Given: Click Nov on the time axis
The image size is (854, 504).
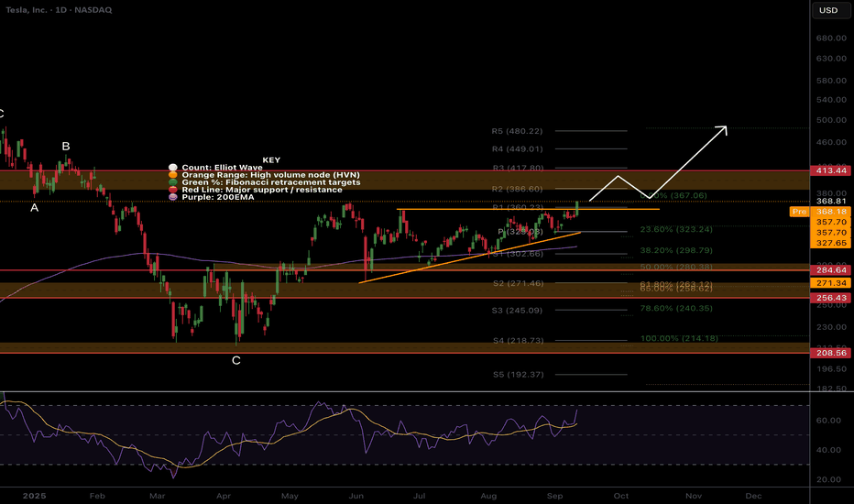Looking at the screenshot, I should [x=694, y=496].
